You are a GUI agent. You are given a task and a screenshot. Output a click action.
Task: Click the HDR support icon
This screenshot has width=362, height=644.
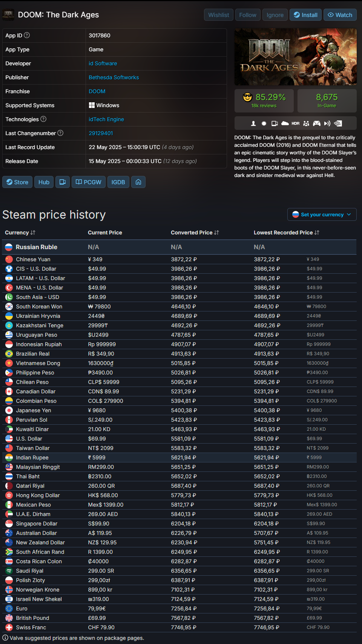296,123
